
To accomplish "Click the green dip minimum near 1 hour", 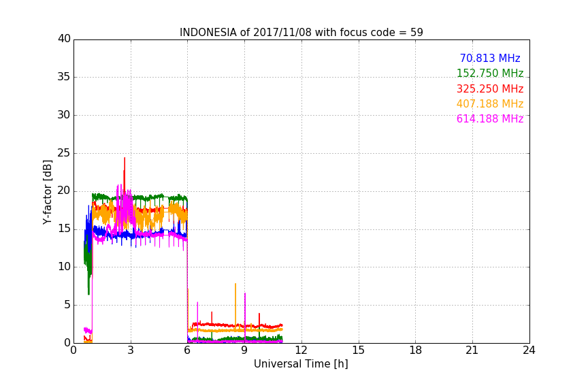I will pos(88,294).
